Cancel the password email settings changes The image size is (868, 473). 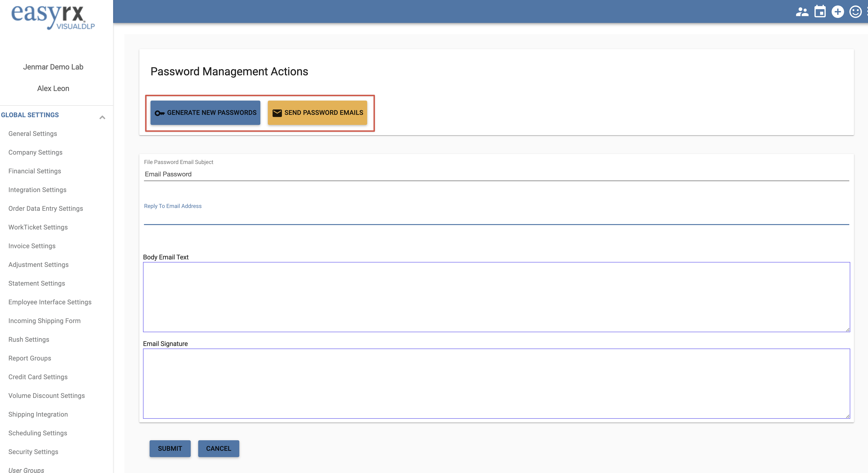tap(219, 448)
